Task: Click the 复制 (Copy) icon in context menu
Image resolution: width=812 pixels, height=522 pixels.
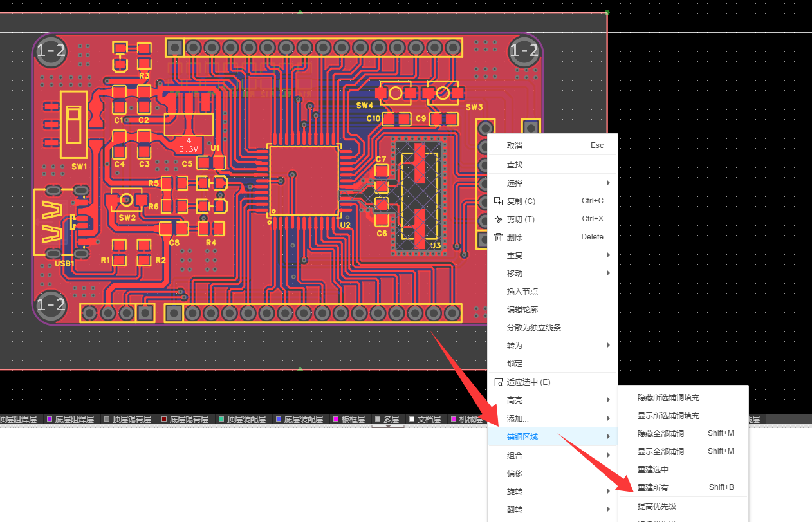Action: coord(498,201)
